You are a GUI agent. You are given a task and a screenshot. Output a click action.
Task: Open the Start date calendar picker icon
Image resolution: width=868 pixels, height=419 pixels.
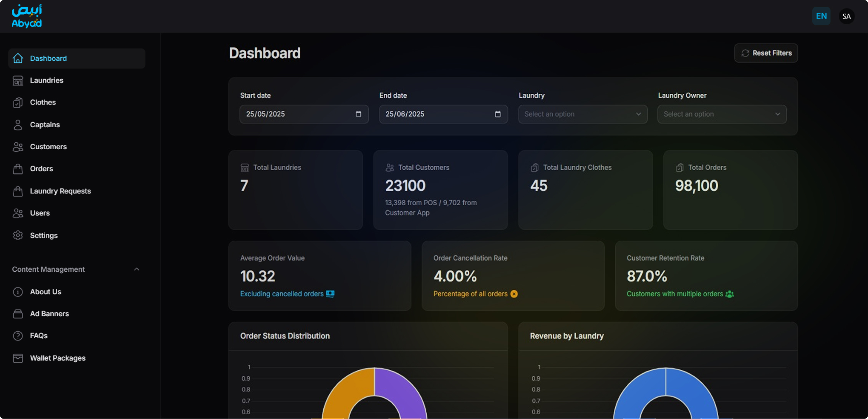click(x=358, y=114)
